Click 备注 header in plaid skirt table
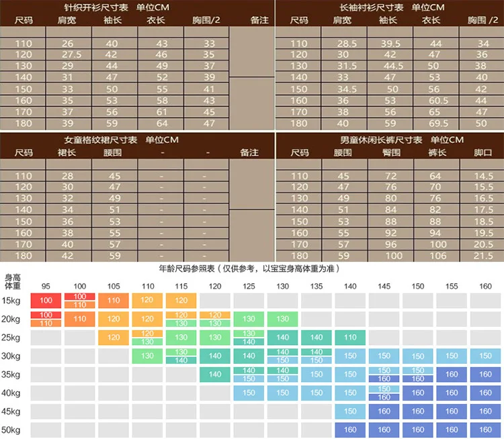This screenshot has height=439, width=504. pyautogui.click(x=249, y=152)
